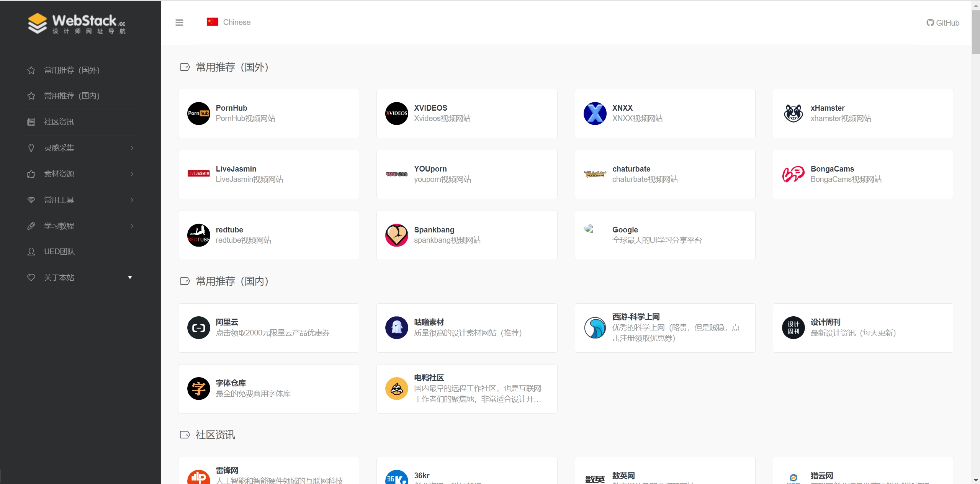Click the Chinese flag icon

click(213, 22)
